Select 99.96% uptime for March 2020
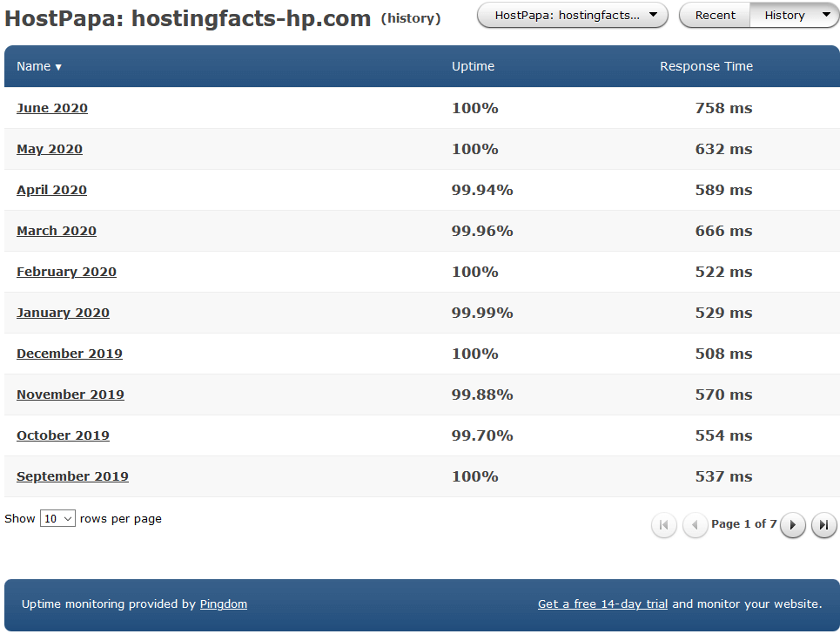 482,231
